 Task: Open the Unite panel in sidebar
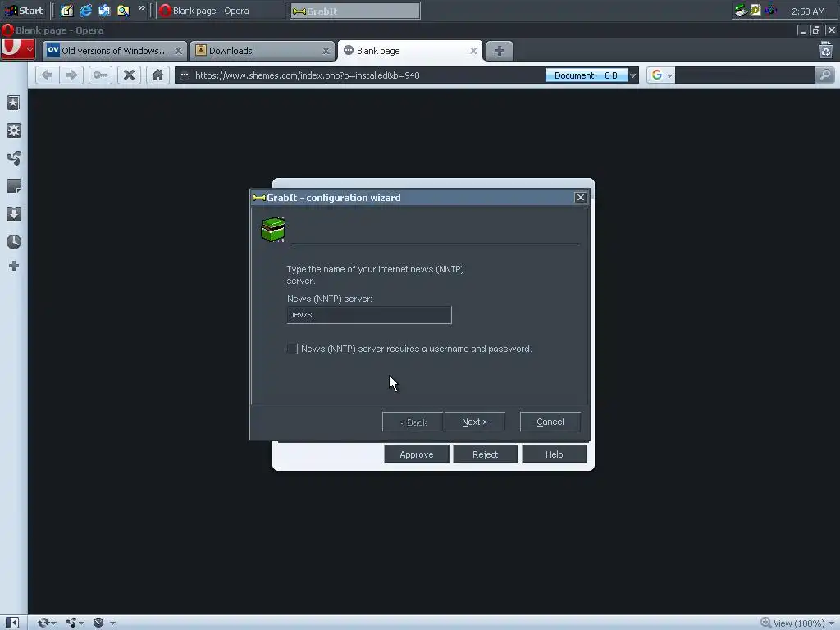[13, 158]
